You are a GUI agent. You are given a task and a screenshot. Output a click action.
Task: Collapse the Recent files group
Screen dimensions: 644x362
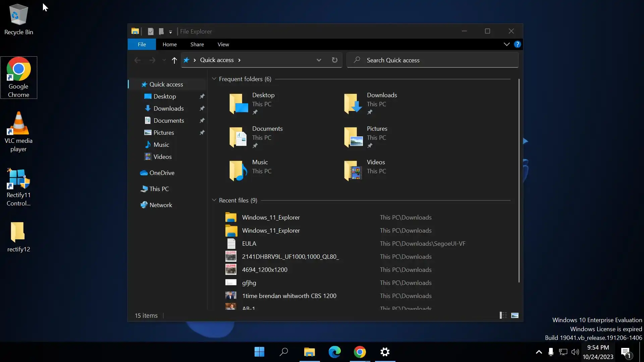(x=214, y=200)
